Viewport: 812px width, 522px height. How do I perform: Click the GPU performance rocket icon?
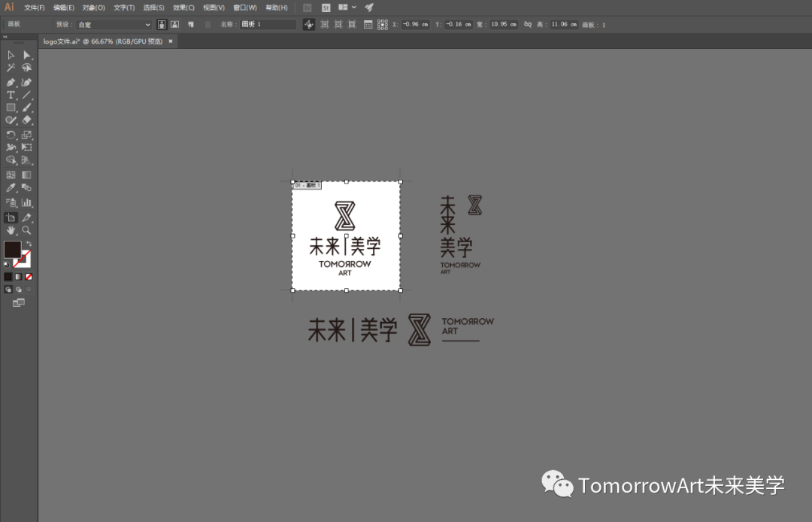(x=368, y=8)
